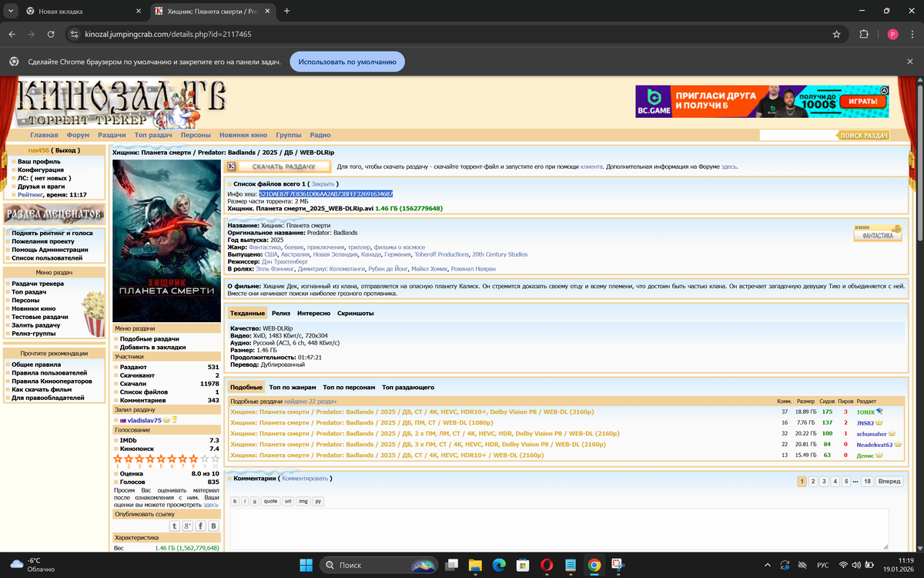Insert quote tag in comment
Screen dimensions: 924x578
click(270, 501)
